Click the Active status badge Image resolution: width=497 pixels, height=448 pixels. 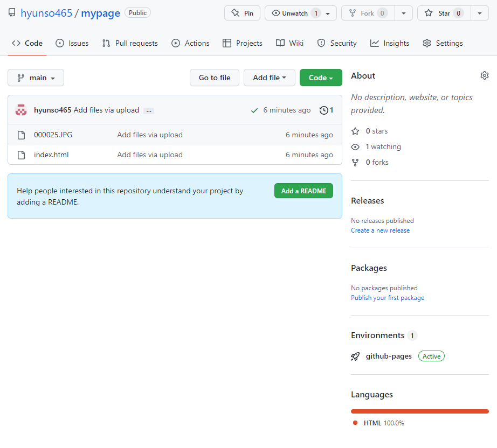[431, 356]
